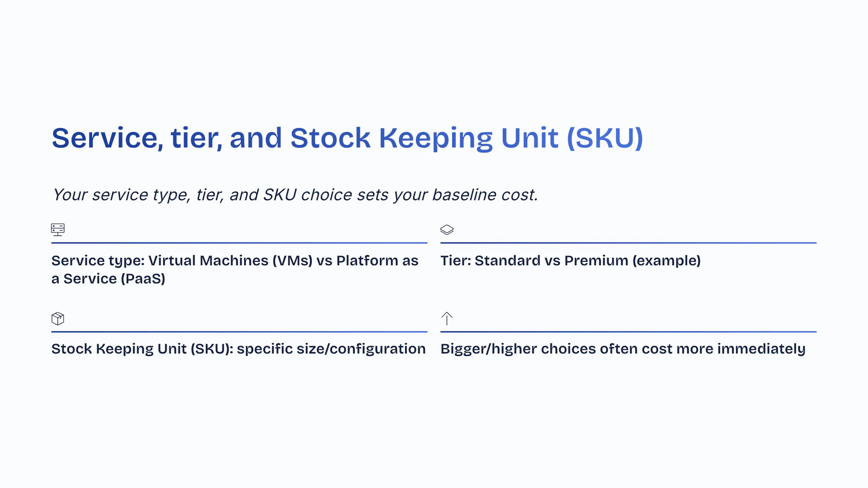The image size is (868, 488).
Task: Click the package box icon above SKU item
Action: 58,319
